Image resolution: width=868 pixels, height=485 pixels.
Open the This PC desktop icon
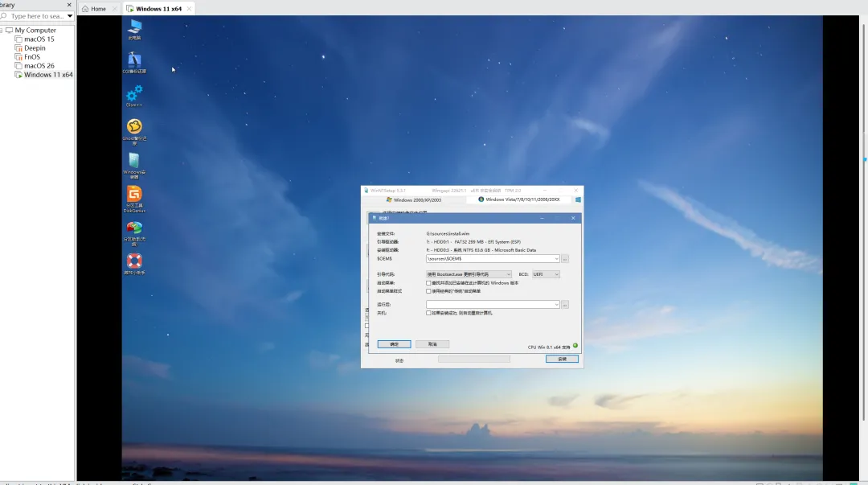coord(134,30)
